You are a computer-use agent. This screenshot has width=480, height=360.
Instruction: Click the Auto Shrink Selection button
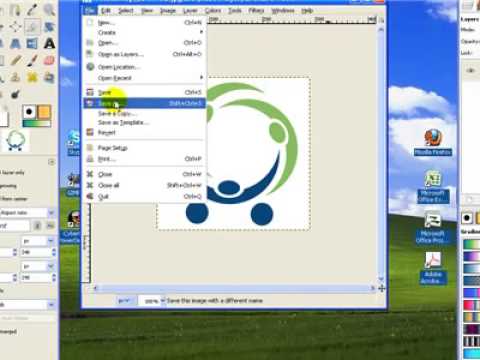click(27, 318)
